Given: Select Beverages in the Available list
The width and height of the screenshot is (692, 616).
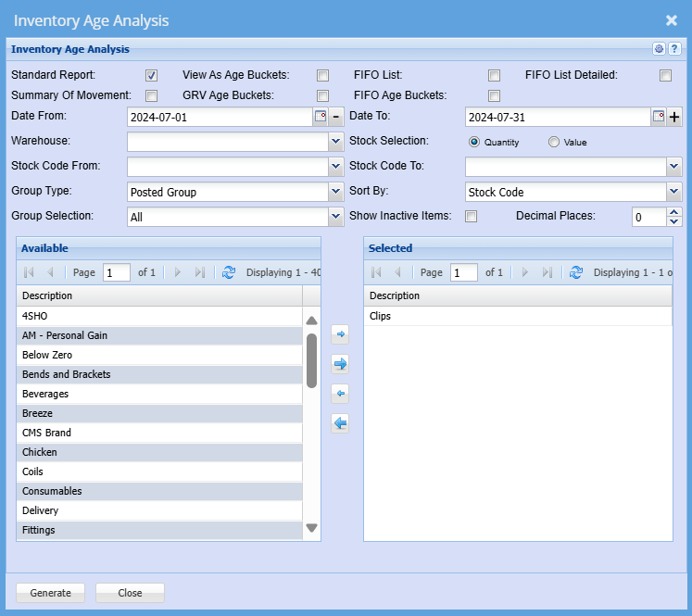Looking at the screenshot, I should click(x=159, y=395).
